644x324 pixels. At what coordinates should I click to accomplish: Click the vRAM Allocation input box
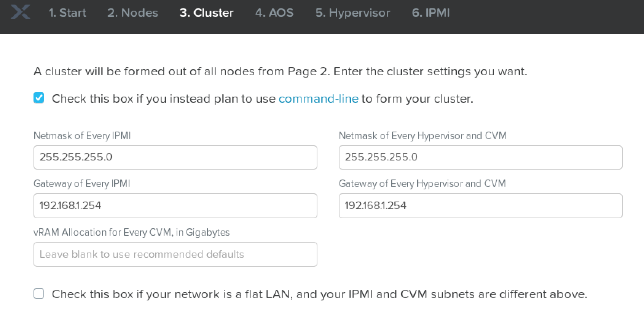click(175, 254)
